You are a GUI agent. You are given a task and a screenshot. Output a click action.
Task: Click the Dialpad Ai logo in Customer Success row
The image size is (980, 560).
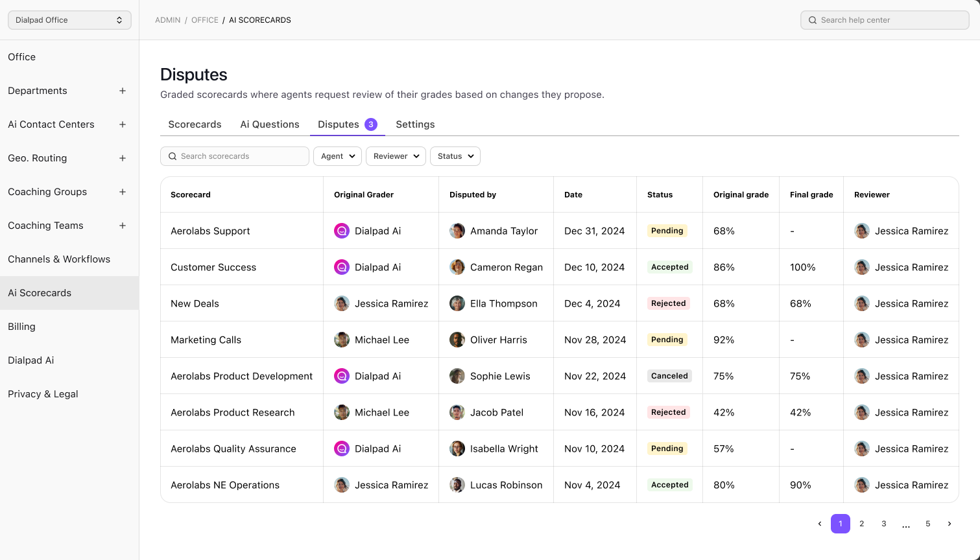[x=342, y=267]
